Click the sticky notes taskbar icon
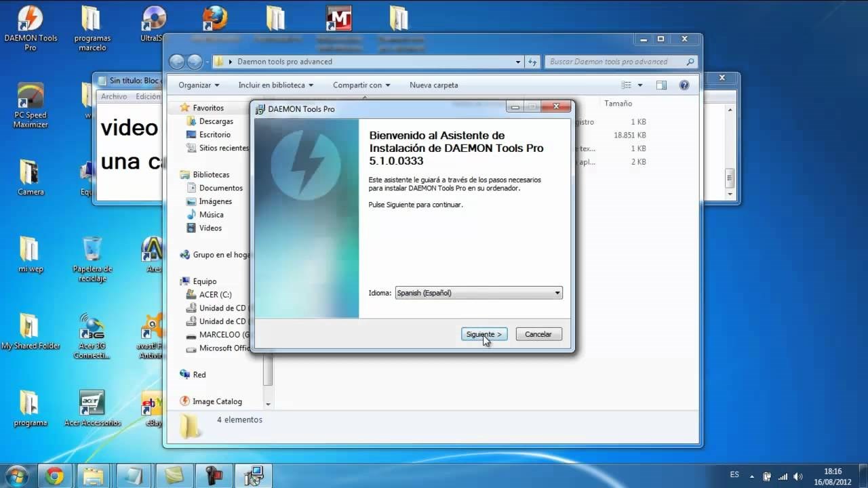This screenshot has height=488, width=868. [x=174, y=476]
